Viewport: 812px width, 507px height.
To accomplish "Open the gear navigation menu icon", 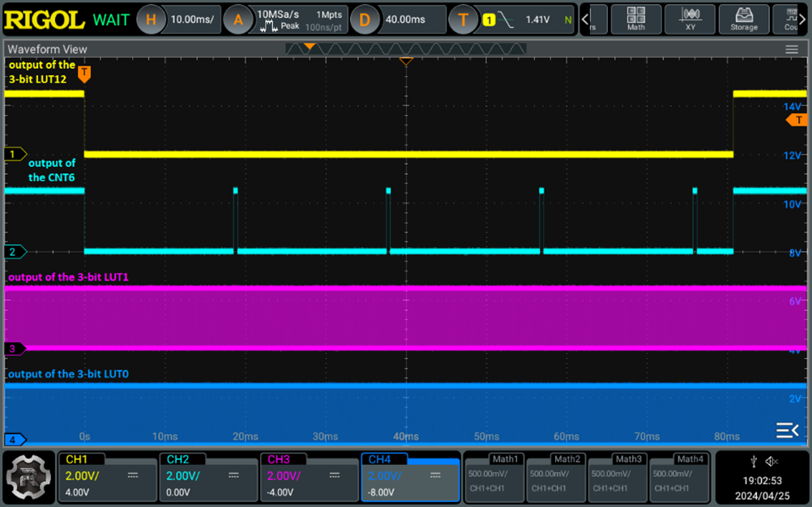I will pos(28,477).
